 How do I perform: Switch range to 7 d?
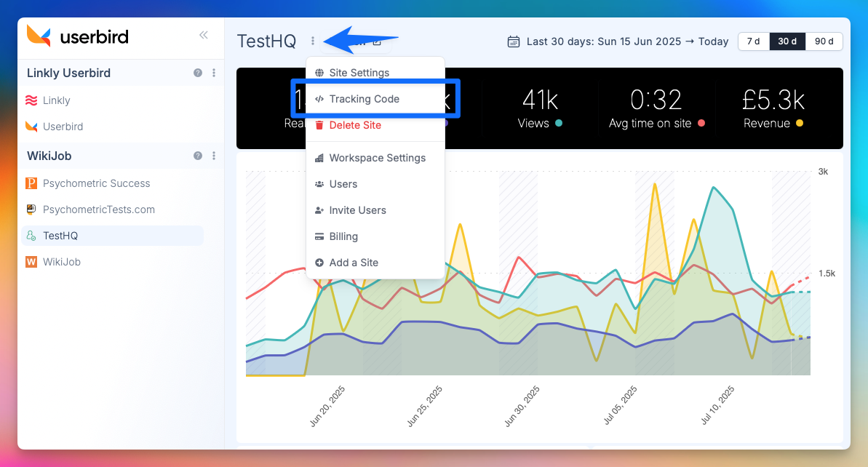pyautogui.click(x=754, y=41)
